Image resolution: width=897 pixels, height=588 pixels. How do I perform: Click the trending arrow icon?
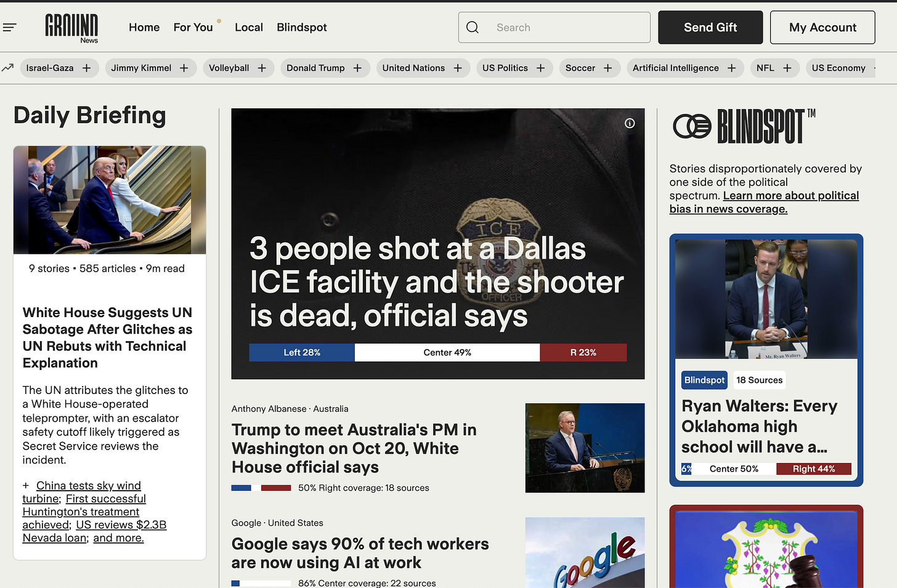[x=7, y=68]
